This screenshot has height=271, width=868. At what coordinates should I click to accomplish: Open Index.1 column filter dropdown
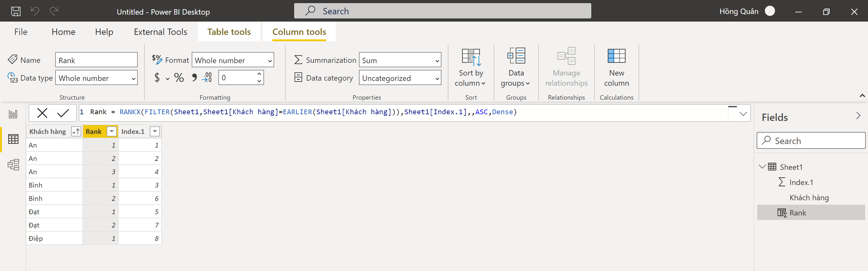tap(155, 131)
